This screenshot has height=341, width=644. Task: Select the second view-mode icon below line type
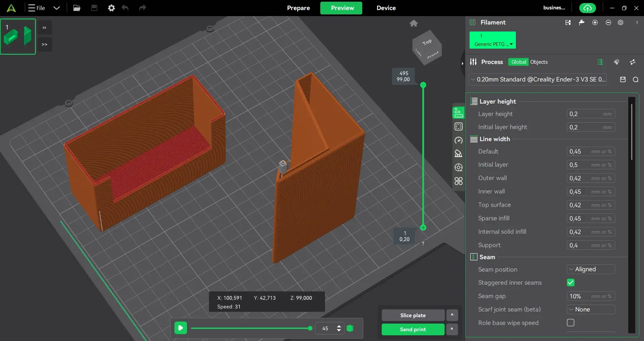(x=459, y=126)
